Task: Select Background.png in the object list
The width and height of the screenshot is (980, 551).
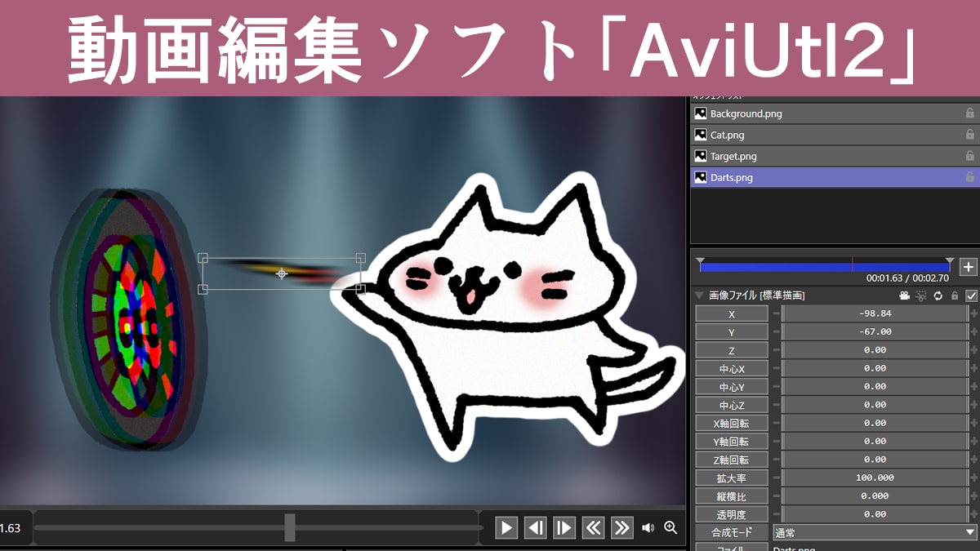Action: (835, 113)
